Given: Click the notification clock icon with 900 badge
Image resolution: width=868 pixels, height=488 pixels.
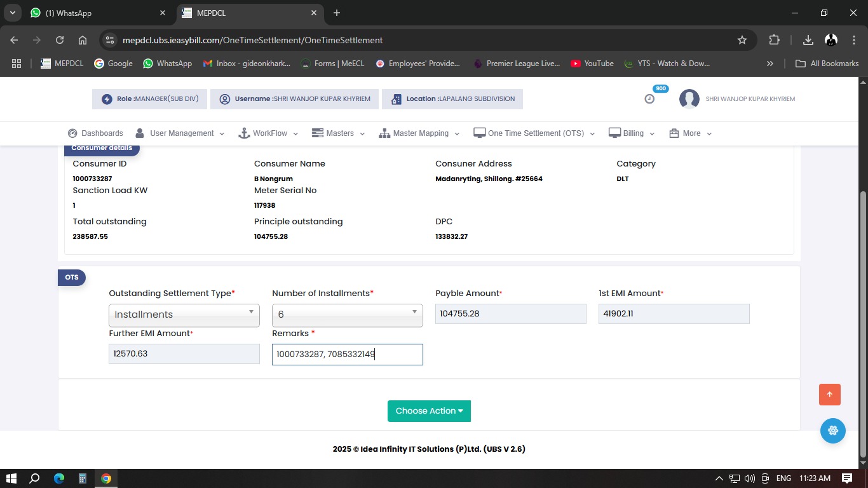Looking at the screenshot, I should (x=649, y=98).
